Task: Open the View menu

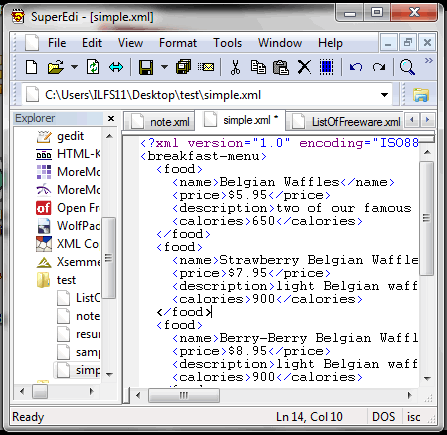Action: pos(130,43)
